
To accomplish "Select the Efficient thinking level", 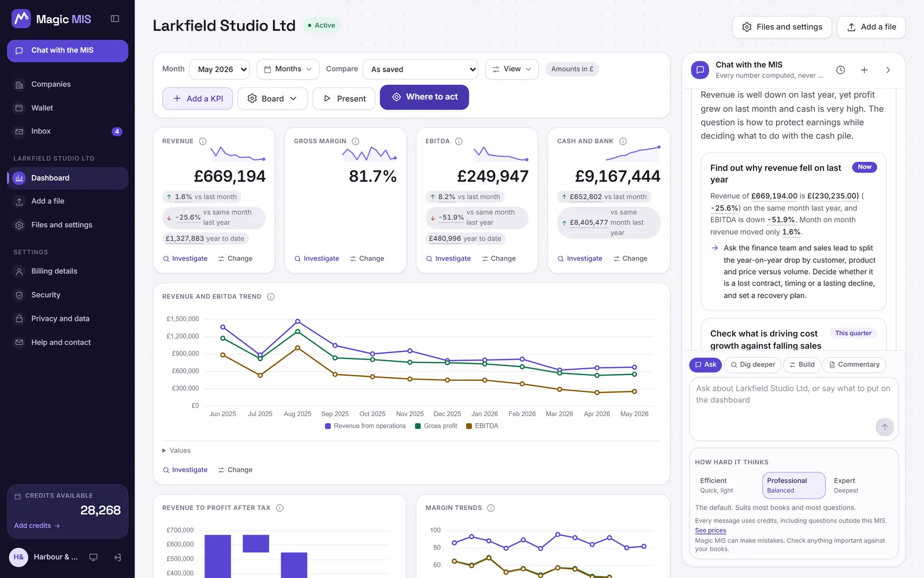I will pyautogui.click(x=728, y=486).
